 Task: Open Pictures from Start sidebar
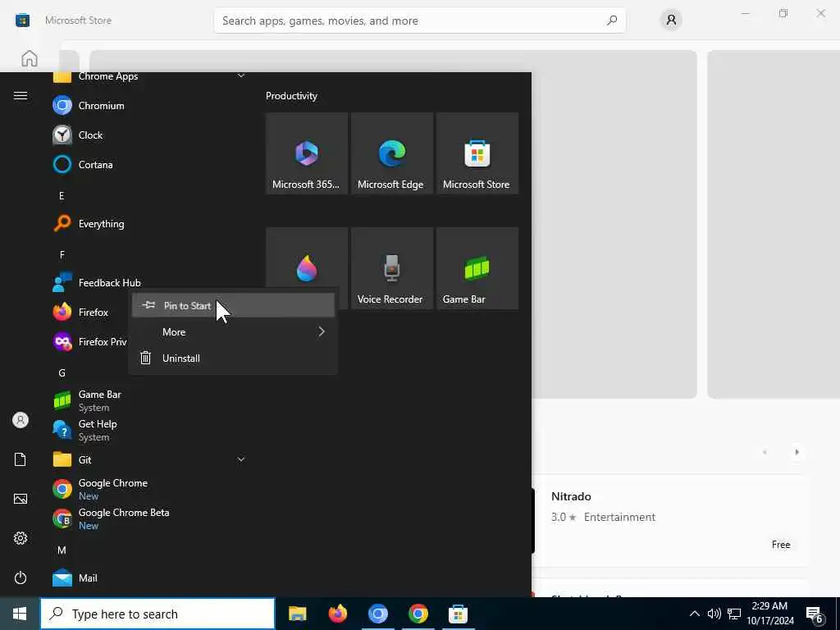[x=21, y=499]
